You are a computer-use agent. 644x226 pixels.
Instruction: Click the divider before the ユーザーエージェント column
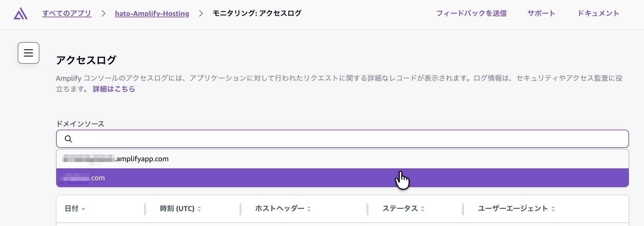463,209
